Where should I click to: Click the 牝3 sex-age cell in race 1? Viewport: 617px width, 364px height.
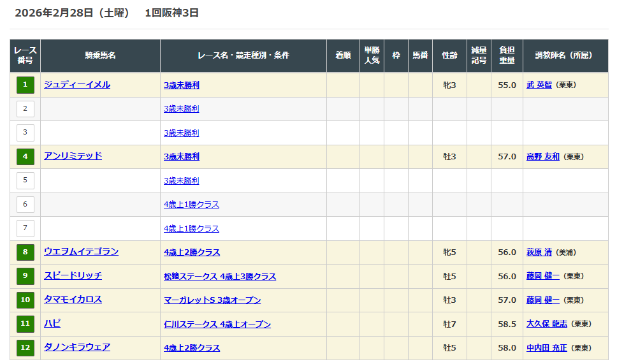(449, 85)
